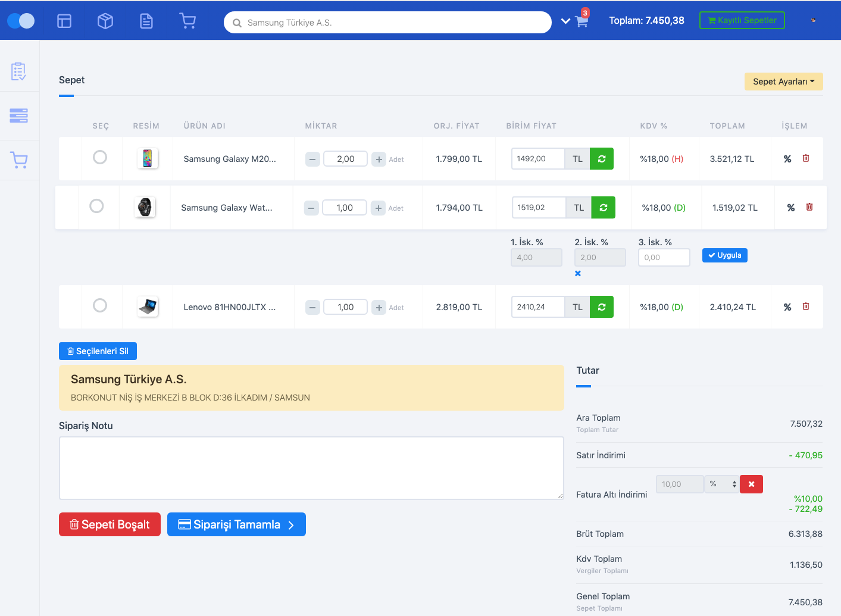Refresh price for Samsung Galaxy M20 row
841x616 pixels.
pyautogui.click(x=602, y=159)
